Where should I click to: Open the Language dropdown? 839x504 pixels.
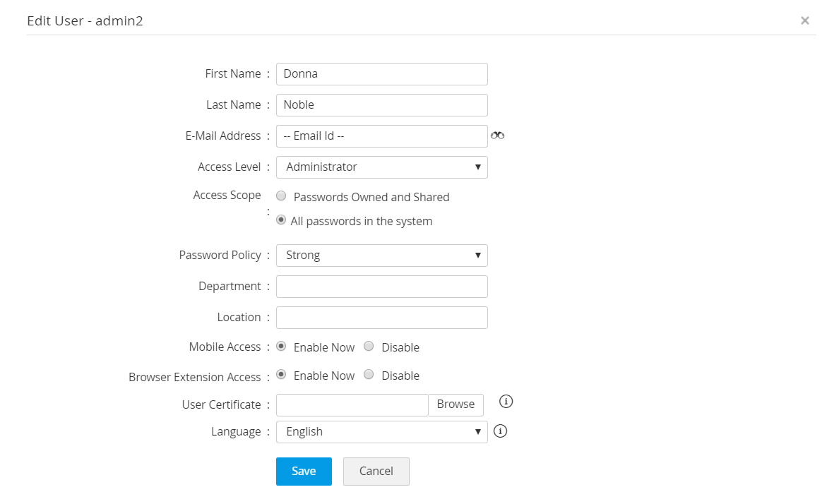(381, 432)
